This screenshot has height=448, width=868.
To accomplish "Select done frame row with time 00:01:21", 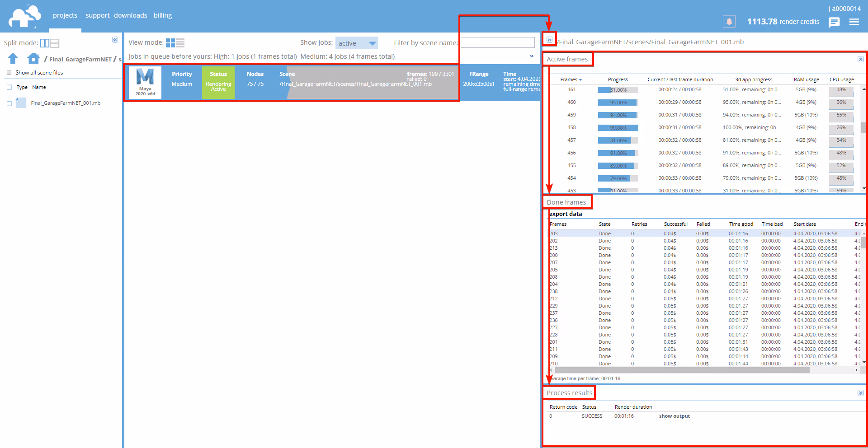I will 704,284.
